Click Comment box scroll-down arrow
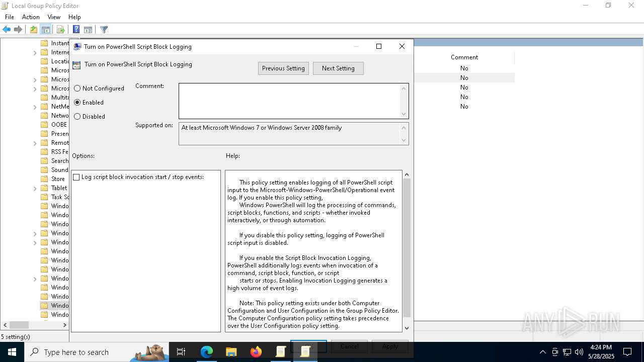 [x=404, y=114]
